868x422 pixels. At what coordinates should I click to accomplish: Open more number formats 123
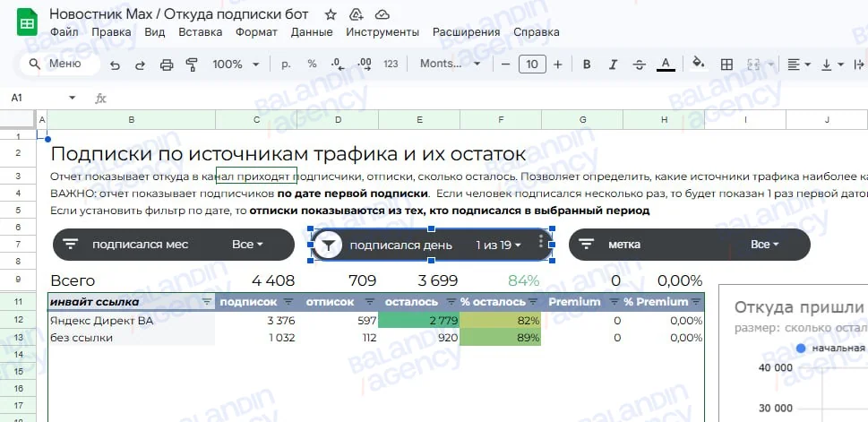391,65
